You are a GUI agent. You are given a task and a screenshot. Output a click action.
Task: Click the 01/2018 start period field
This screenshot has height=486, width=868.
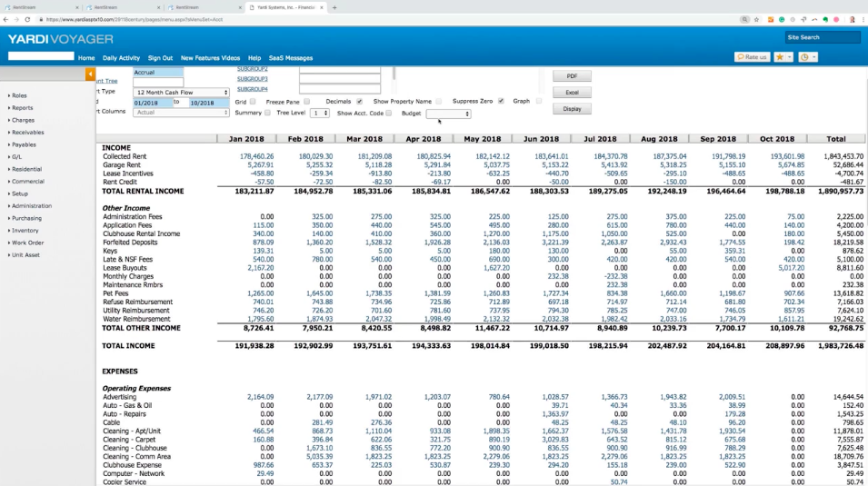pos(152,103)
